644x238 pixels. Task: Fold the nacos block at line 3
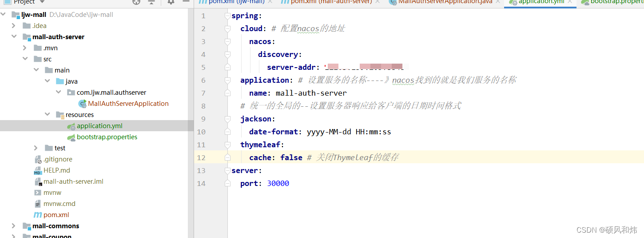(x=227, y=42)
